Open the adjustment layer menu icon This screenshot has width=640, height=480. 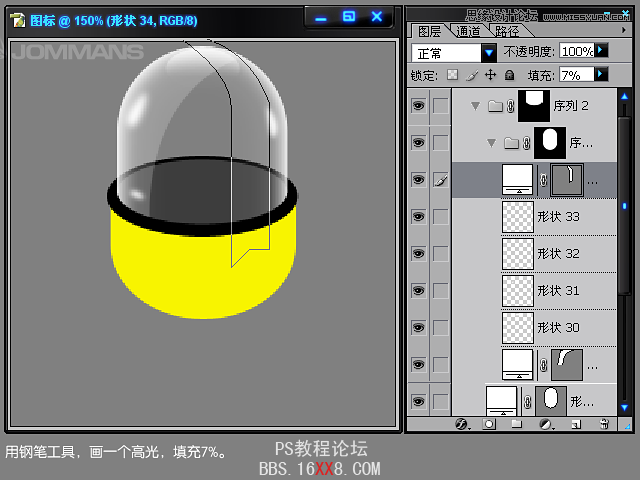[x=546, y=424]
